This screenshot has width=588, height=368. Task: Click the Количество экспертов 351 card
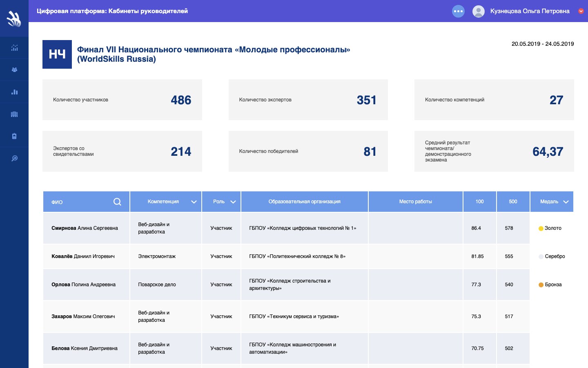click(308, 100)
